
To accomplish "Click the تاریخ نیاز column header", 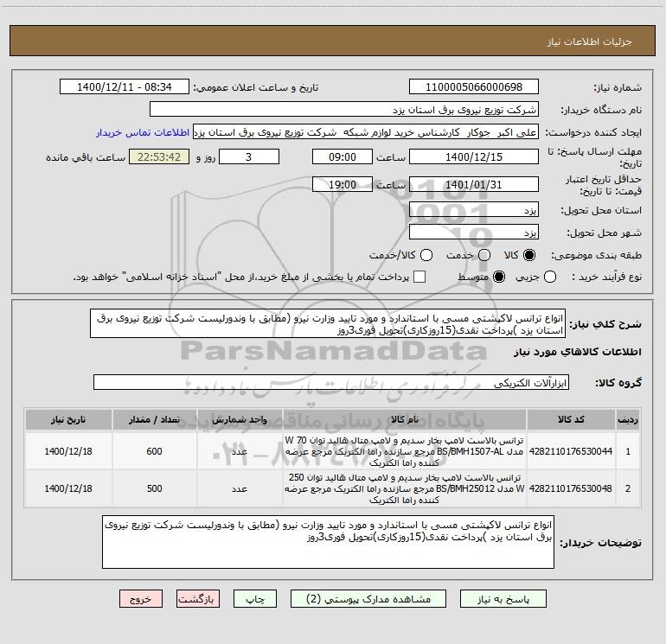I will 68,419.
